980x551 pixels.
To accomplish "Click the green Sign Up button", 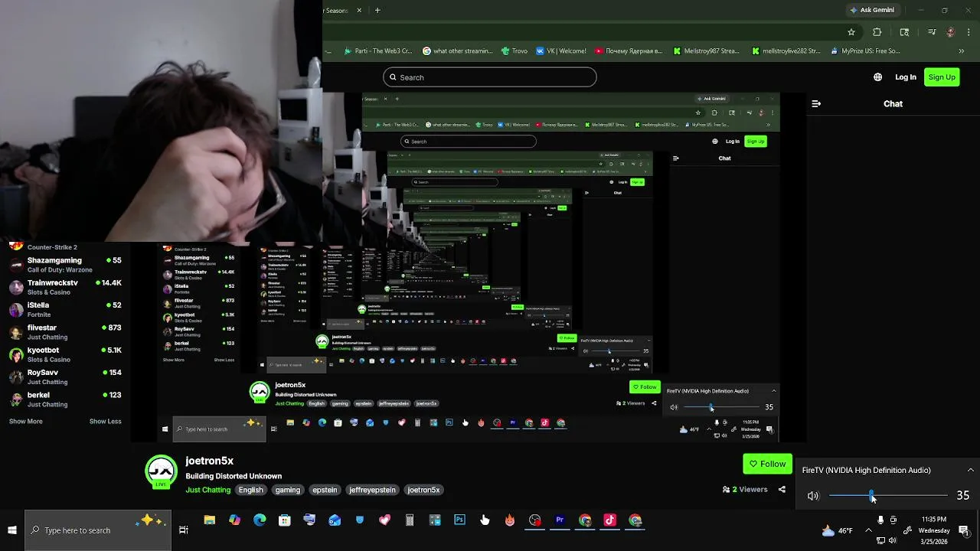I will (942, 77).
